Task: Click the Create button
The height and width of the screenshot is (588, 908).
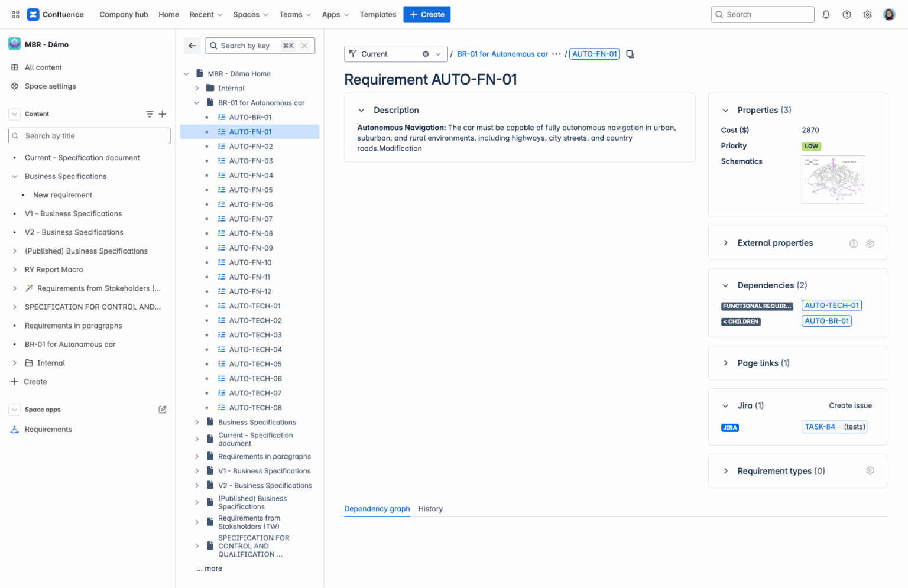Action: coord(427,14)
